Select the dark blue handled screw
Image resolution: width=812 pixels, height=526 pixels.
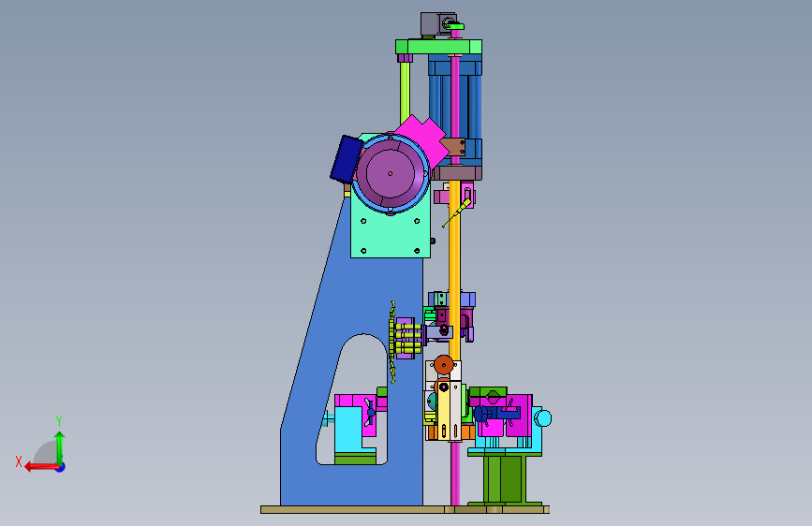[497, 413]
